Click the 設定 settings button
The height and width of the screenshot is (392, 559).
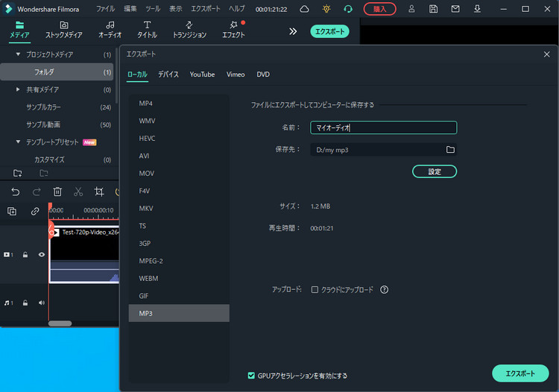tap(435, 171)
